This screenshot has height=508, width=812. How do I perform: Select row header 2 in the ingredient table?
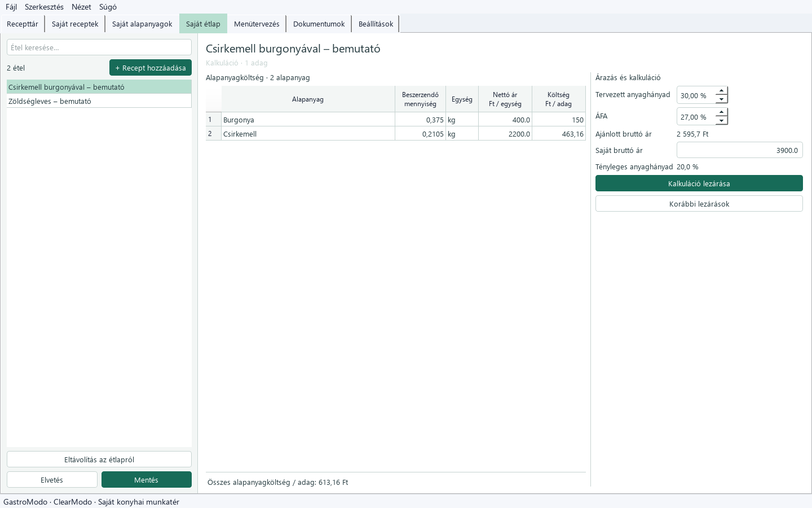click(x=214, y=134)
